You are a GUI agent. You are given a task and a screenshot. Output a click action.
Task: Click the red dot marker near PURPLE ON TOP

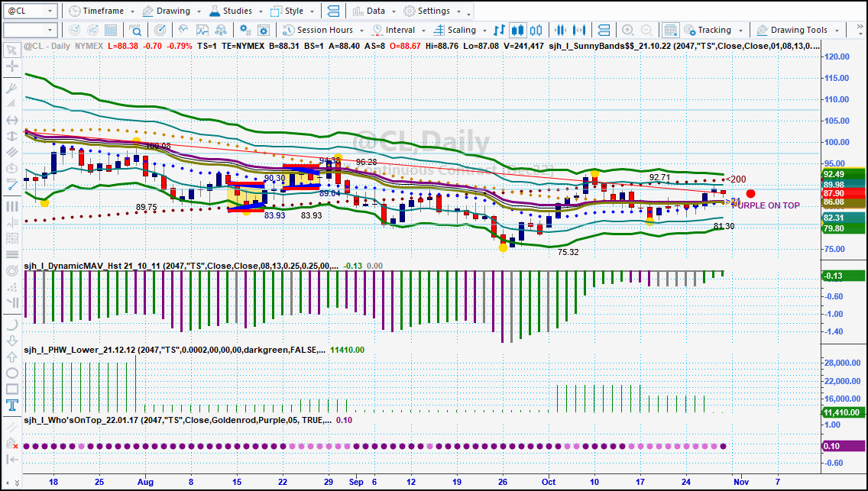click(x=750, y=193)
